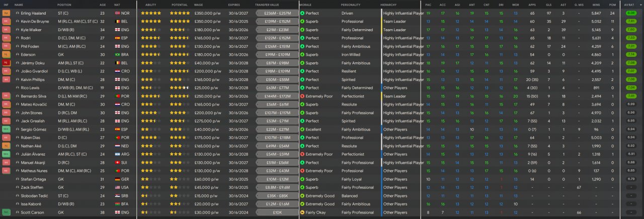Open Issa Kaboré's player profile
Image resolution: width=644 pixels, height=219 pixels.
31,204
